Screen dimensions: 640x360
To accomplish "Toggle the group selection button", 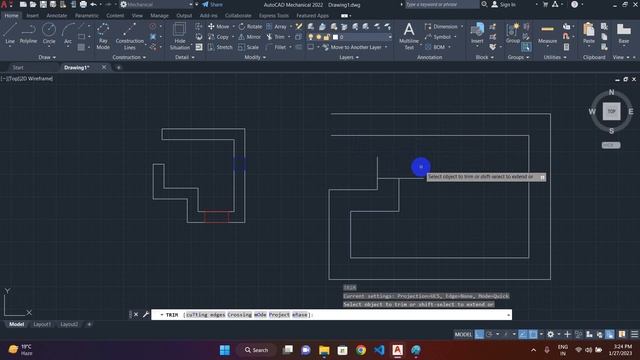I will point(526,47).
